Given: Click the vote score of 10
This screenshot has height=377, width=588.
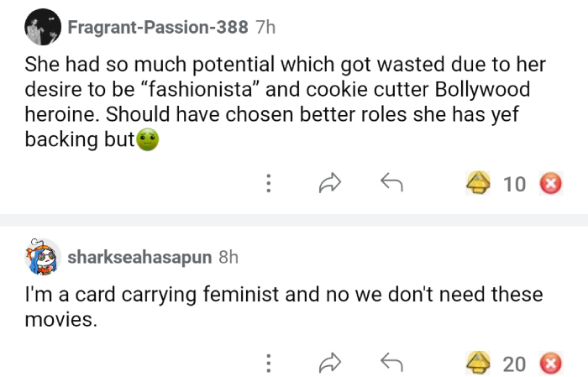Looking at the screenshot, I should click(514, 183).
